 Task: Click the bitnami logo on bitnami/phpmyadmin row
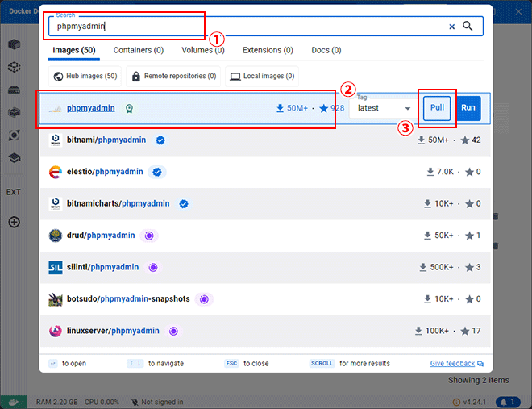(x=56, y=140)
